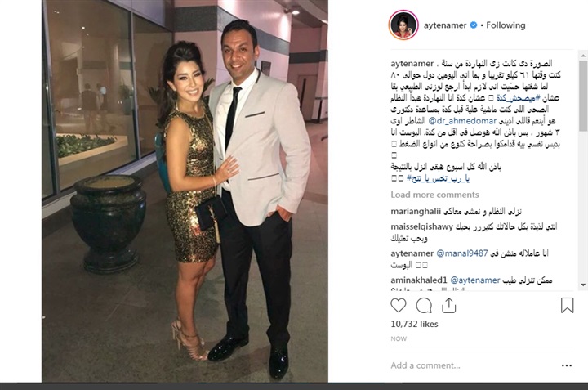Viewport: 588px width, 390px height.
Task: Visit commenter maisselqishawy's profile
Action: [422, 226]
